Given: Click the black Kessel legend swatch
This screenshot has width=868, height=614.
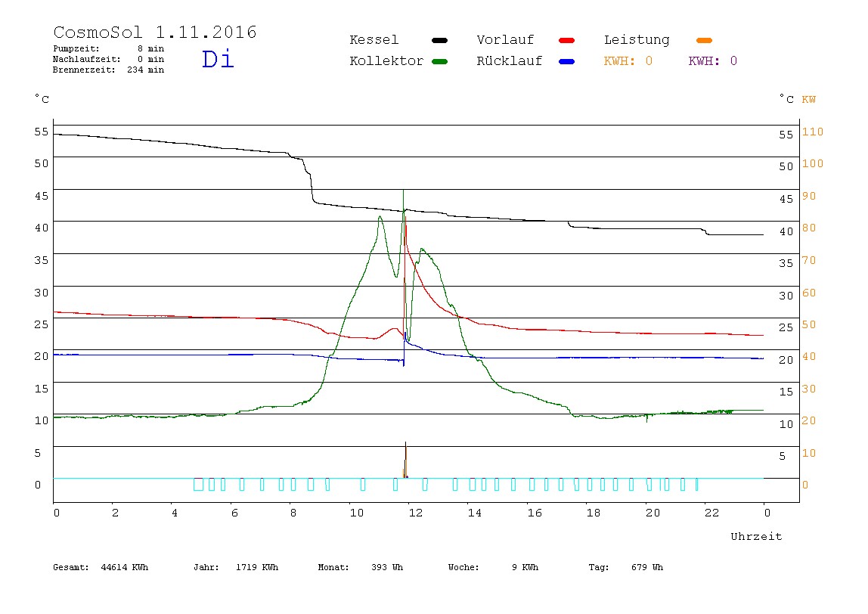Looking at the screenshot, I should click(x=439, y=40).
